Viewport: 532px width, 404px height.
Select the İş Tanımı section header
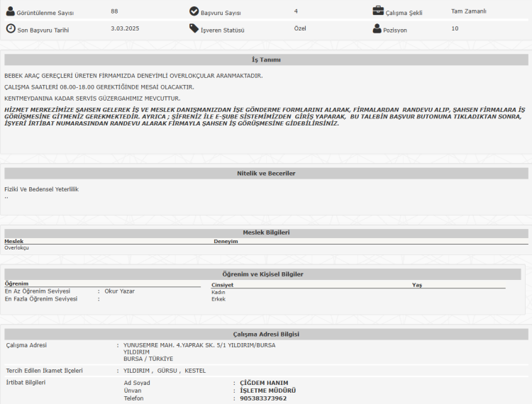point(266,60)
